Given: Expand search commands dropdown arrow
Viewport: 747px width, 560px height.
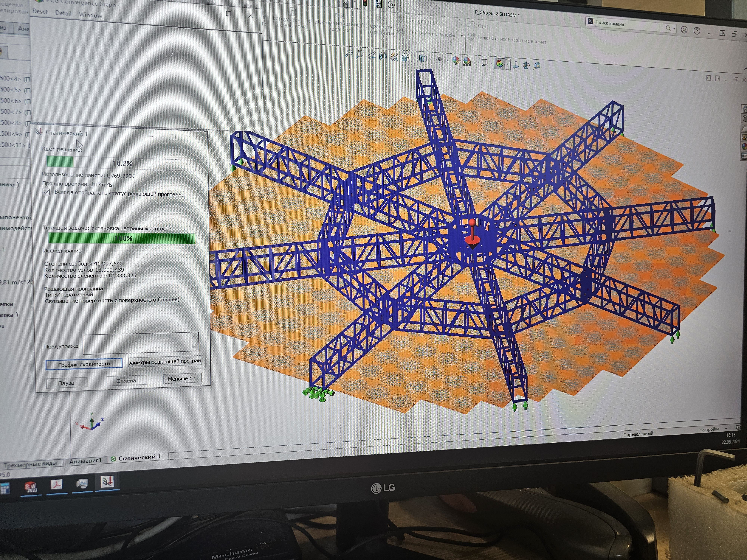Looking at the screenshot, I should 674,29.
